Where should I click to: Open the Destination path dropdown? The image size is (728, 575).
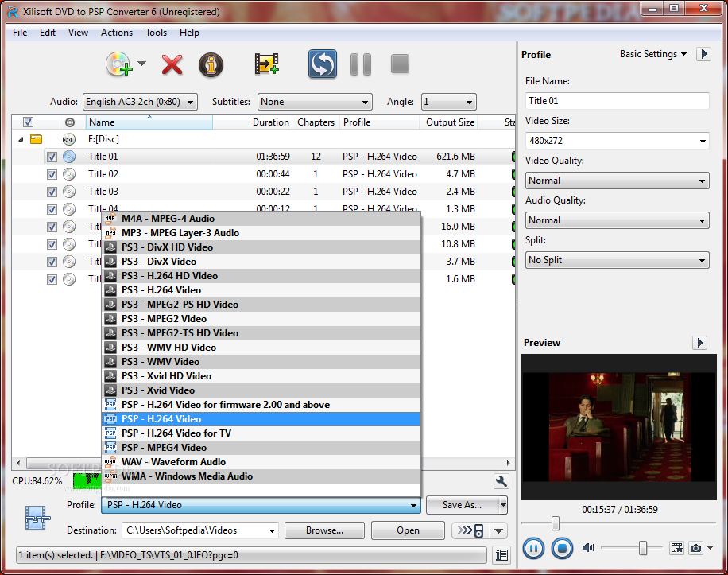(x=272, y=531)
